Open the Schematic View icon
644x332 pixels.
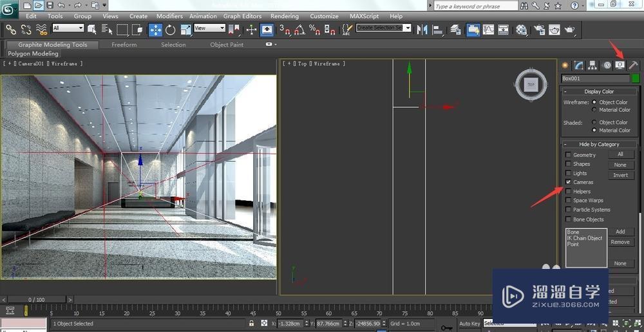click(x=504, y=29)
